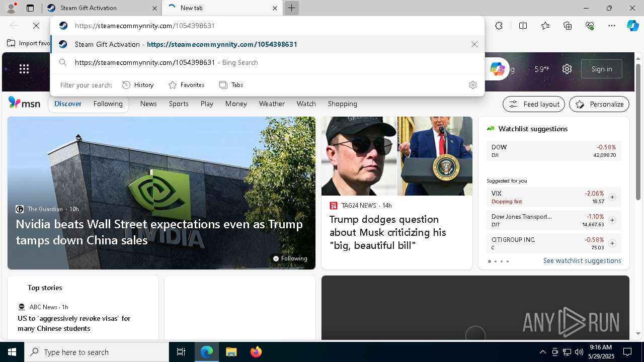Open the News section

coord(148,104)
